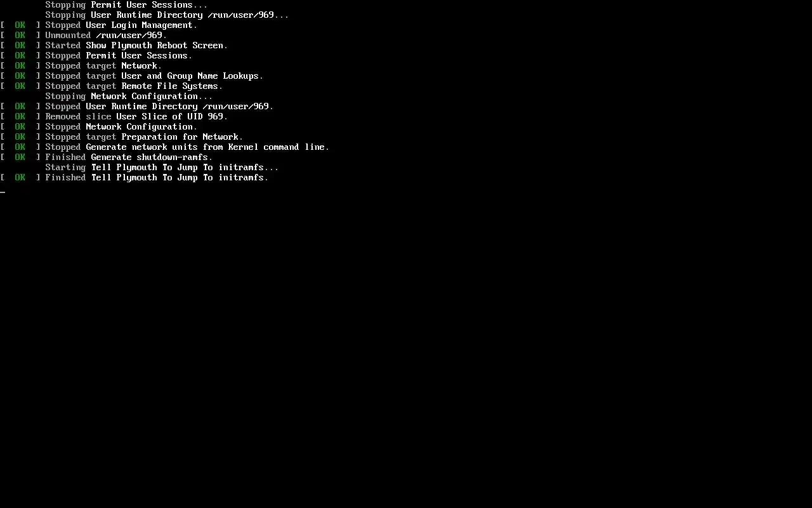812x508 pixels.
Task: Click 'Stopped User Runtime Directory /run/user/969.' line
Action: (159, 107)
